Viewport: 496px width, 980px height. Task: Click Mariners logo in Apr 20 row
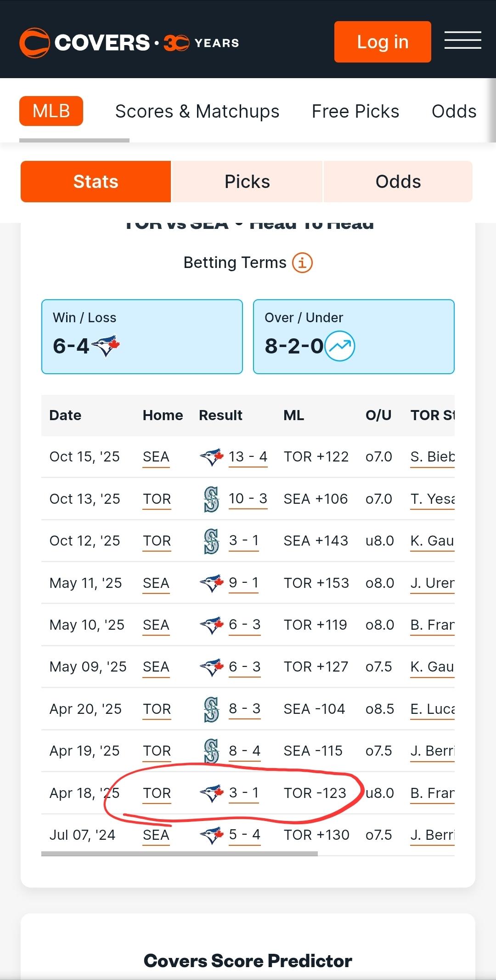211,709
